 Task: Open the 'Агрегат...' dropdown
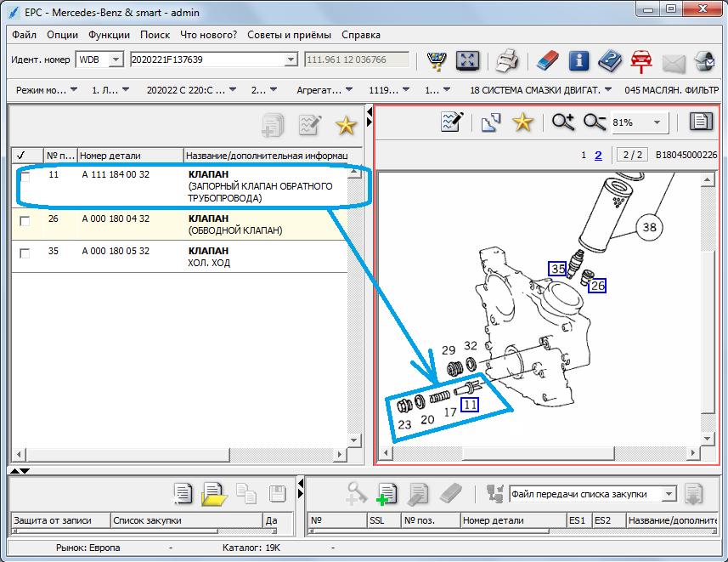click(x=324, y=90)
